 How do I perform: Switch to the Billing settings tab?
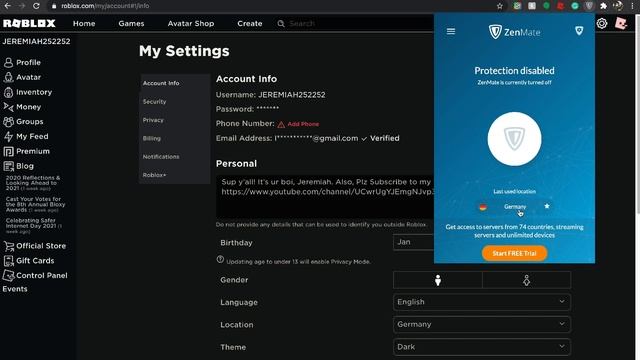click(x=175, y=138)
